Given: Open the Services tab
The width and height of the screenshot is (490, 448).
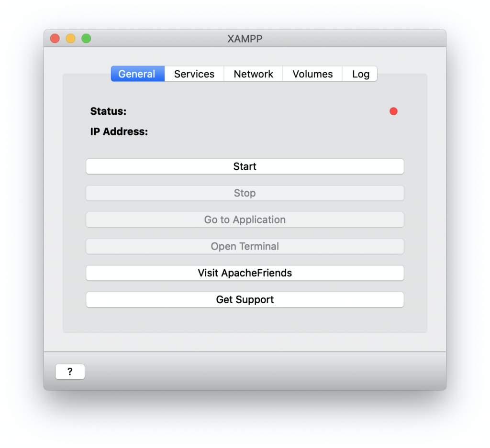Looking at the screenshot, I should tap(194, 74).
